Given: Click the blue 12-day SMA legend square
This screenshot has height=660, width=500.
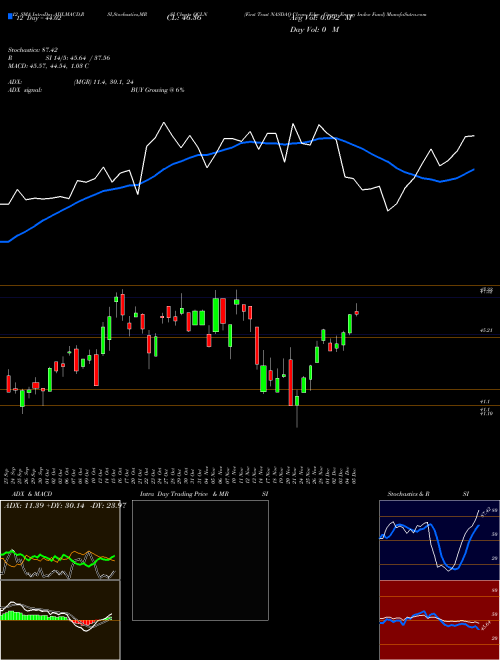Looking at the screenshot, I should pos(10,16).
